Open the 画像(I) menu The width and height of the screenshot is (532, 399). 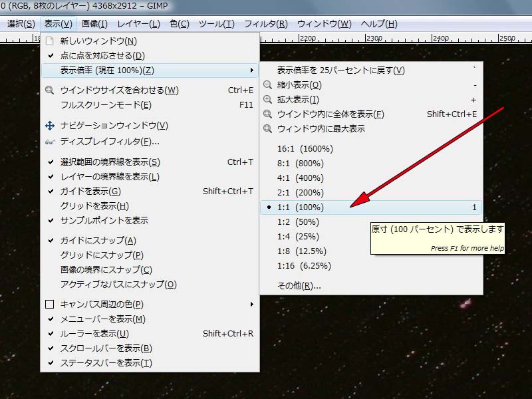tap(94, 24)
